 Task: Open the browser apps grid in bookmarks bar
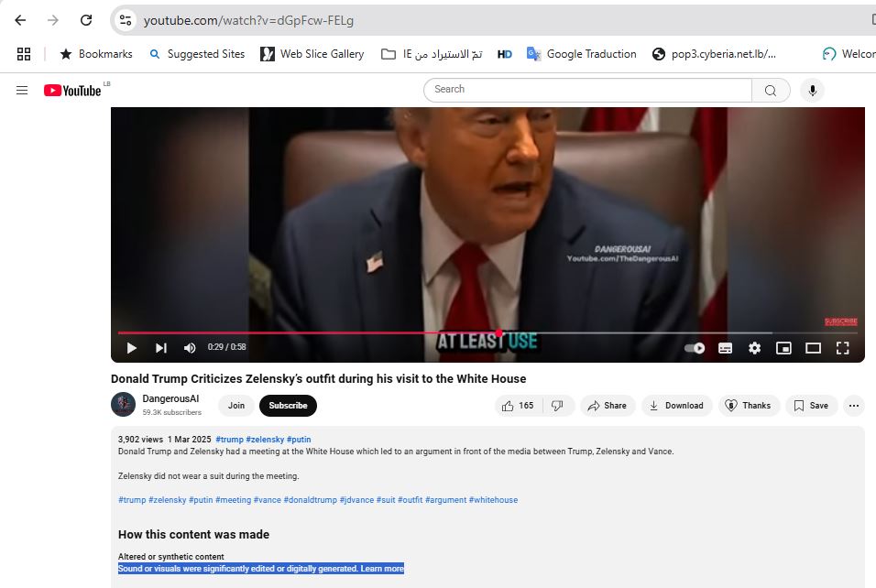24,54
